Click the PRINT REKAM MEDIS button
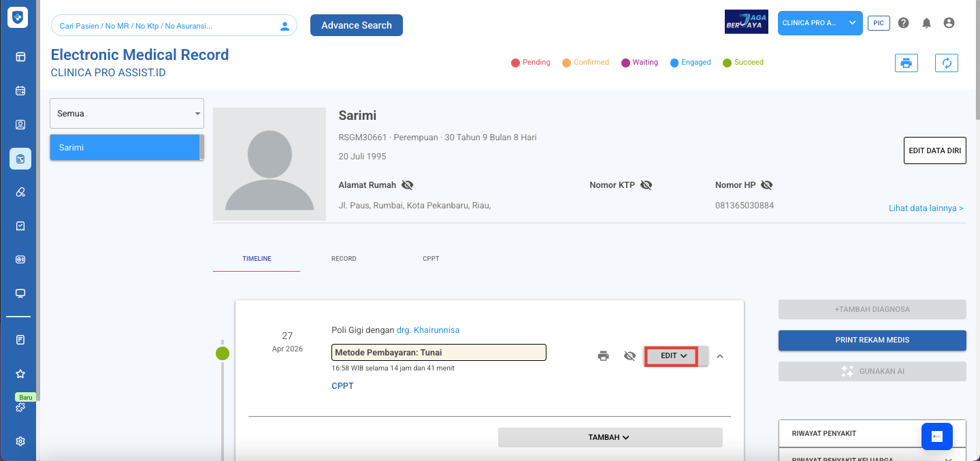This screenshot has width=980, height=461. (872, 340)
